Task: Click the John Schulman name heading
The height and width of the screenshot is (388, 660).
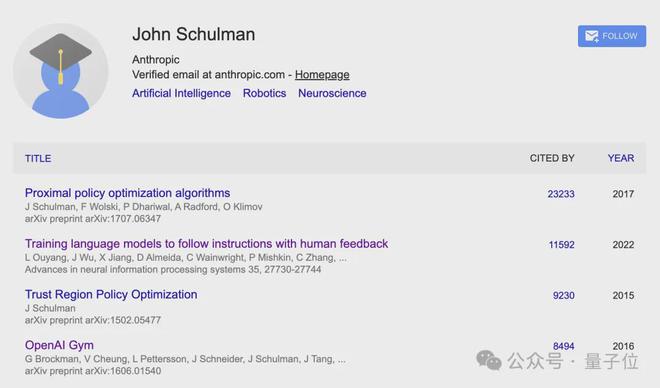Action: (194, 35)
